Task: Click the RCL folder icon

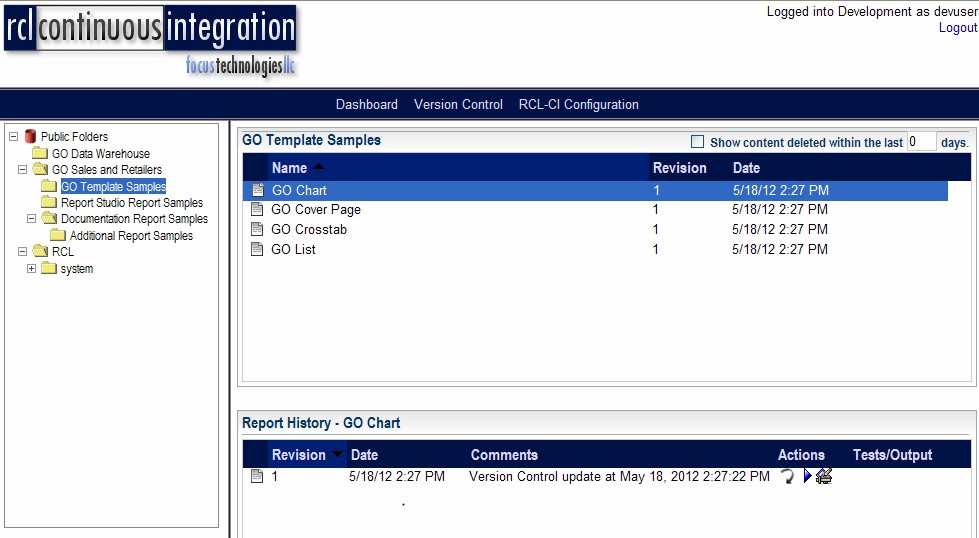Action: tap(40, 252)
